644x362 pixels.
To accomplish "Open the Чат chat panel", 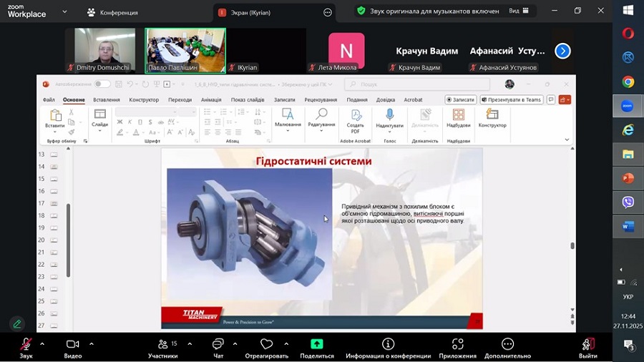I will 218,345.
